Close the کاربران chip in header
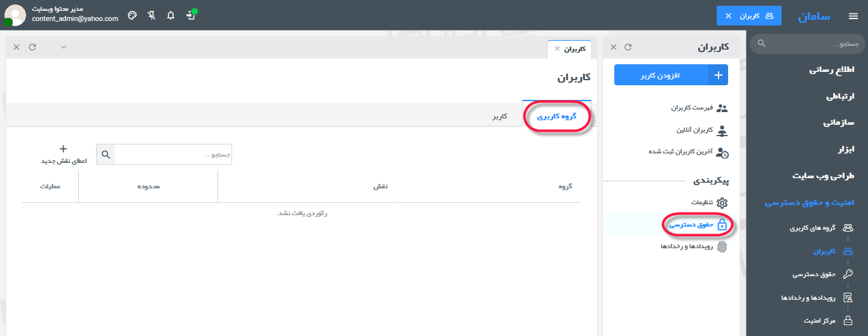This screenshot has height=336, width=868. [728, 16]
